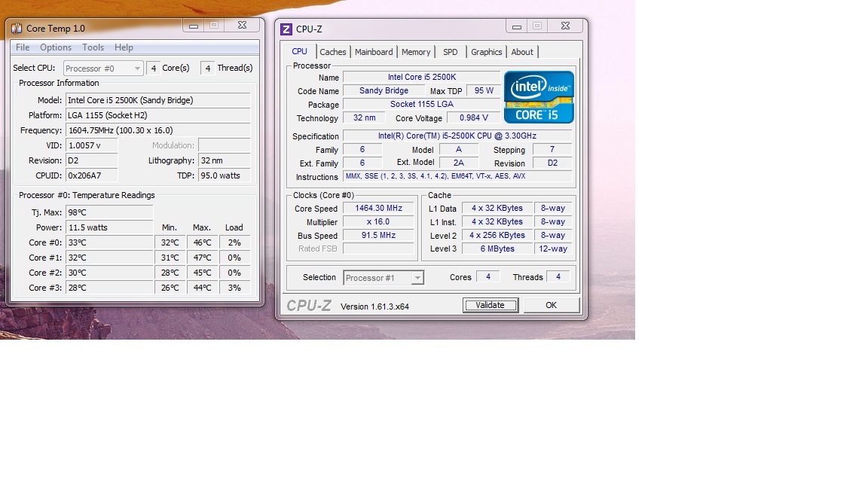Click the Bus Speed value 91.5 MHz

[379, 235]
